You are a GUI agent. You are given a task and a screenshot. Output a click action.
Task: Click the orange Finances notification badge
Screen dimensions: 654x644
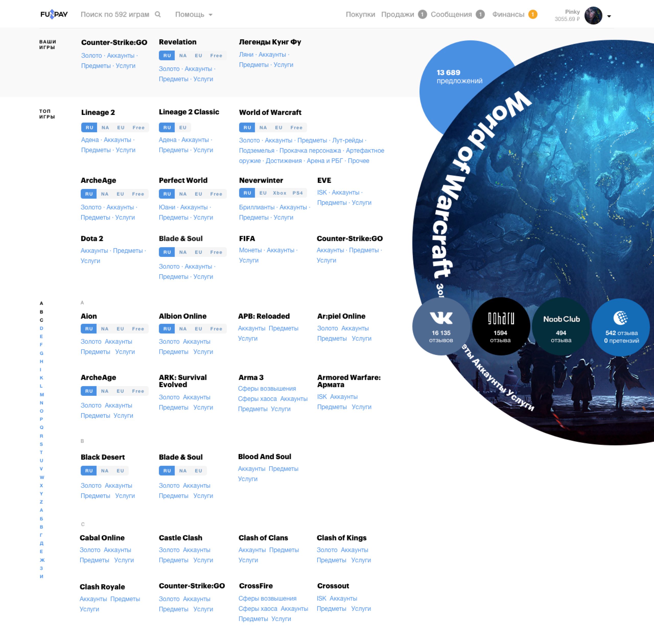click(533, 14)
